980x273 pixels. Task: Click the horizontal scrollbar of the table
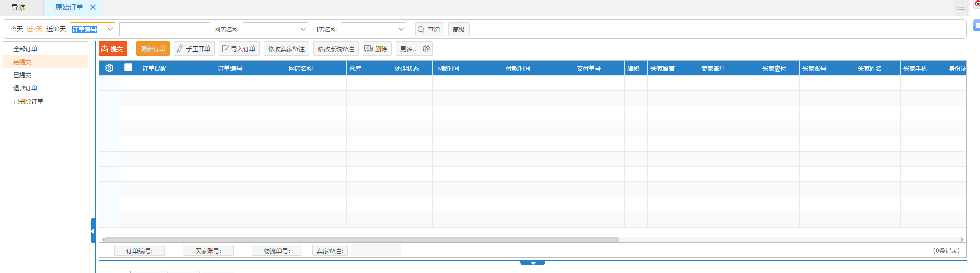point(361,240)
